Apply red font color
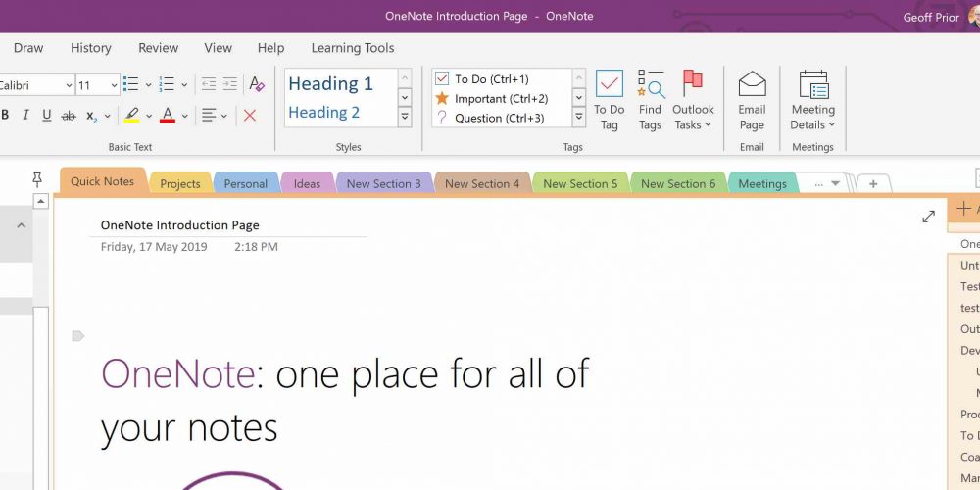The image size is (980, 490). pyautogui.click(x=167, y=116)
